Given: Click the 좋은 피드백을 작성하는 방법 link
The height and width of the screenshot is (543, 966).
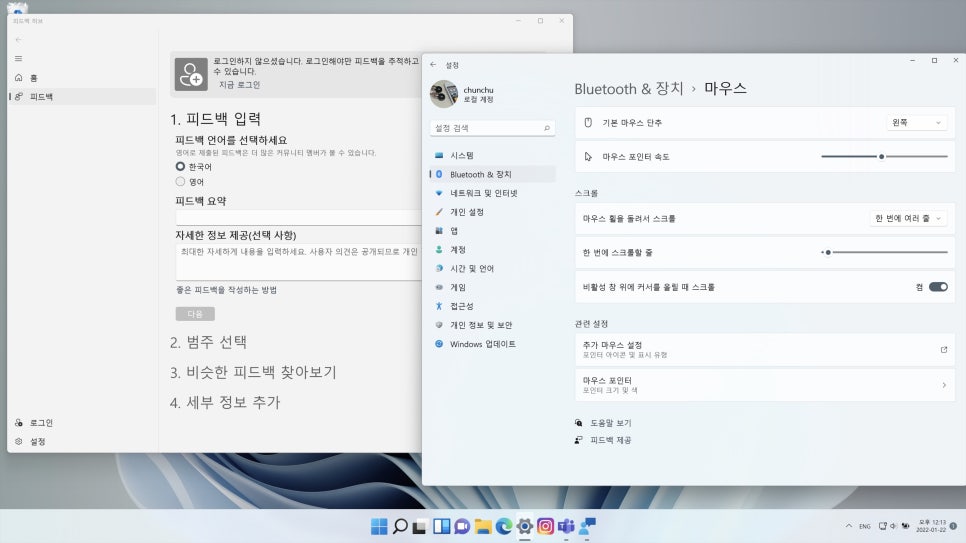Looking at the screenshot, I should point(226,290).
